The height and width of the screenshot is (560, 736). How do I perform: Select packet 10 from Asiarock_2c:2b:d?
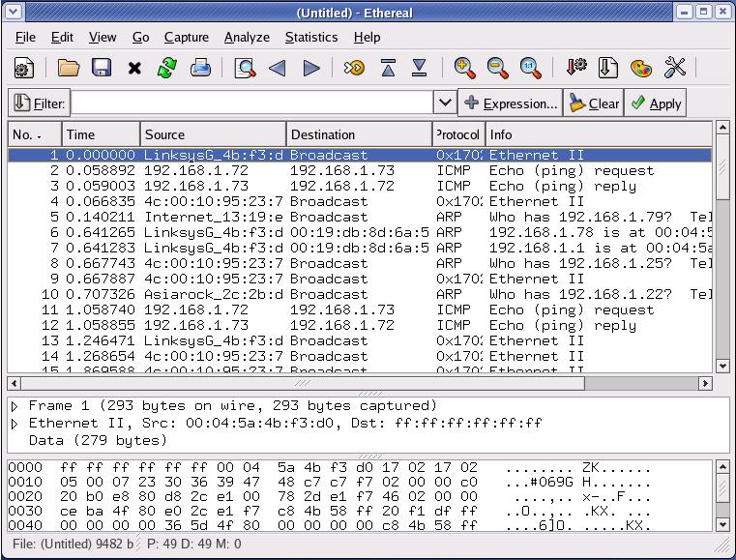[360, 294]
